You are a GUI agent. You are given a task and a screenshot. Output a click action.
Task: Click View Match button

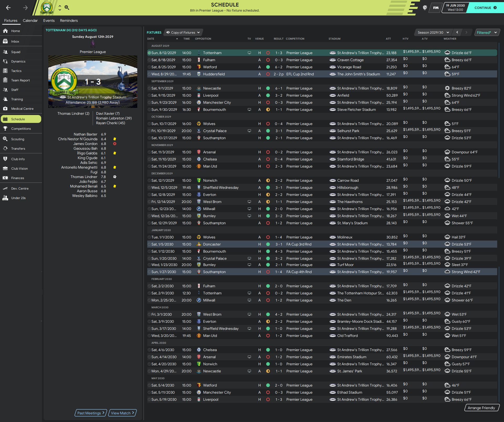click(123, 413)
